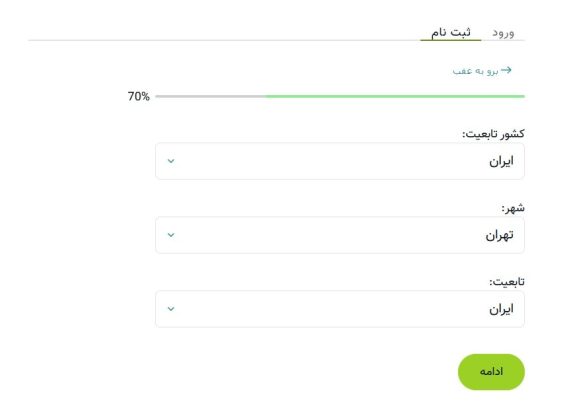Click the ادامه continue button
The height and width of the screenshot is (410, 567).
[491, 372]
